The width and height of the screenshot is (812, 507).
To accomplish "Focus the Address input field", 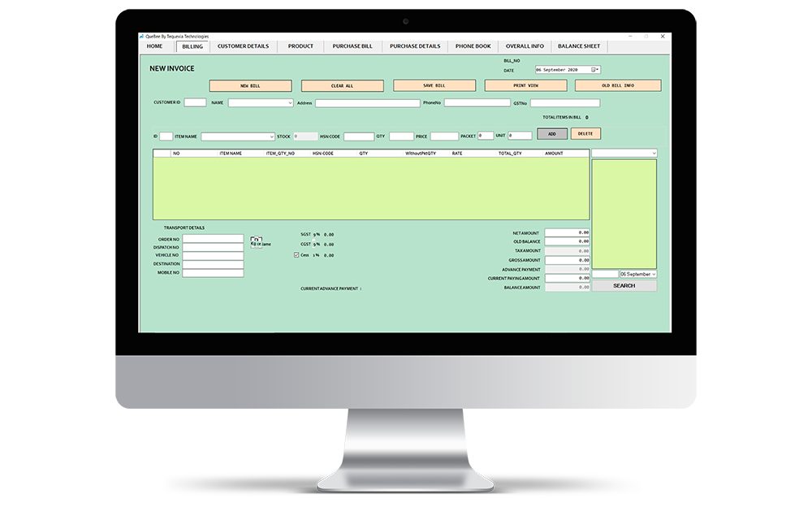I will click(367, 103).
